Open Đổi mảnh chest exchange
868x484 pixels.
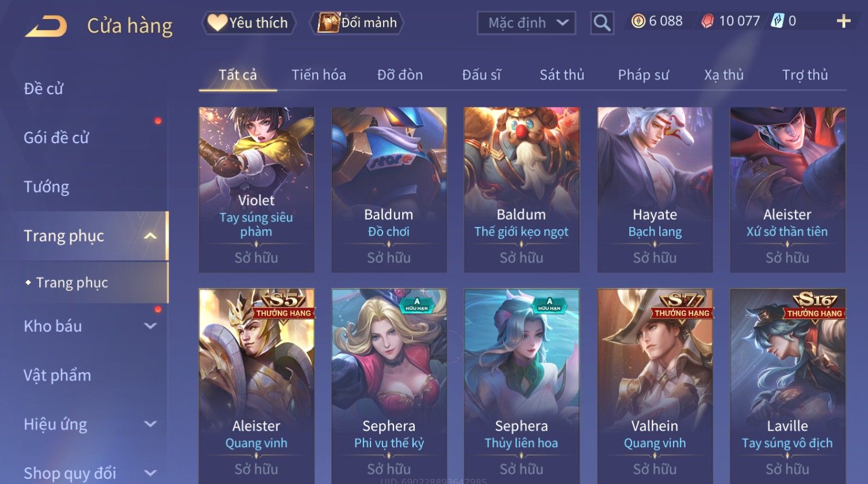tap(357, 23)
